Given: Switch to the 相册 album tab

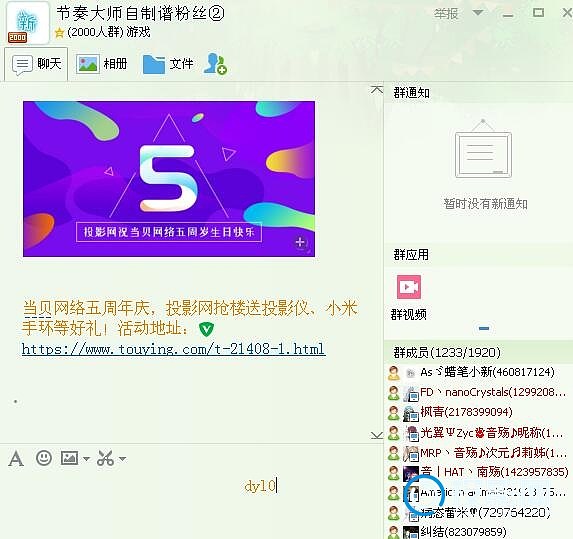Looking at the screenshot, I should (102, 64).
